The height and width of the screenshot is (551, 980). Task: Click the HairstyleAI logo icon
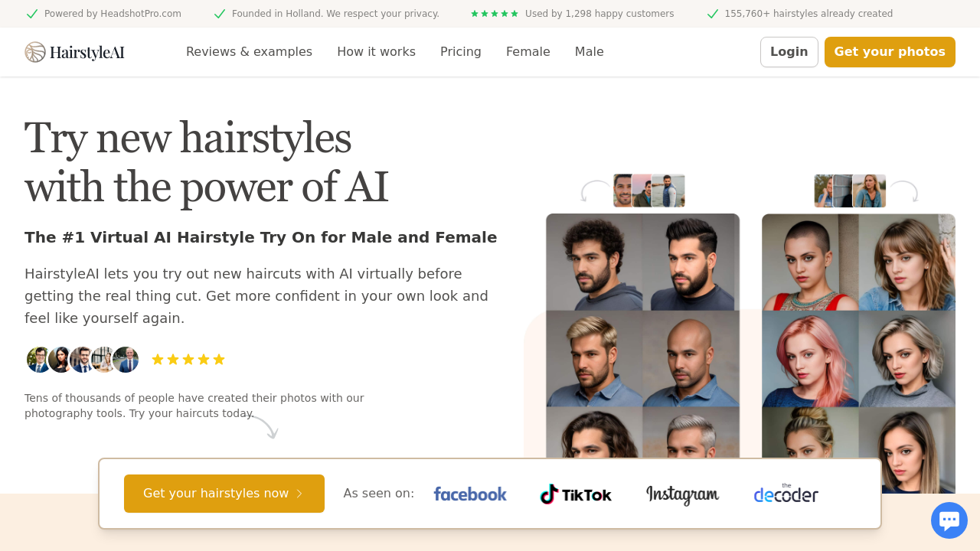click(x=34, y=51)
